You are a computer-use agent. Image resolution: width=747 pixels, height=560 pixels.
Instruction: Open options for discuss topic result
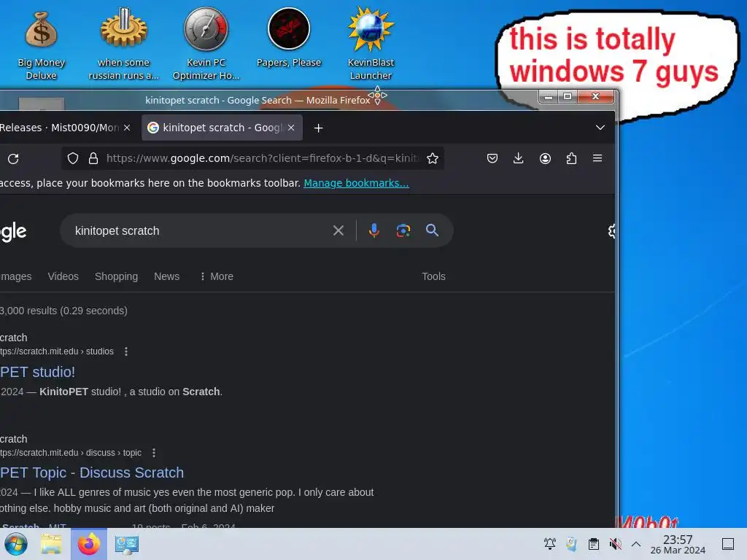(x=154, y=453)
